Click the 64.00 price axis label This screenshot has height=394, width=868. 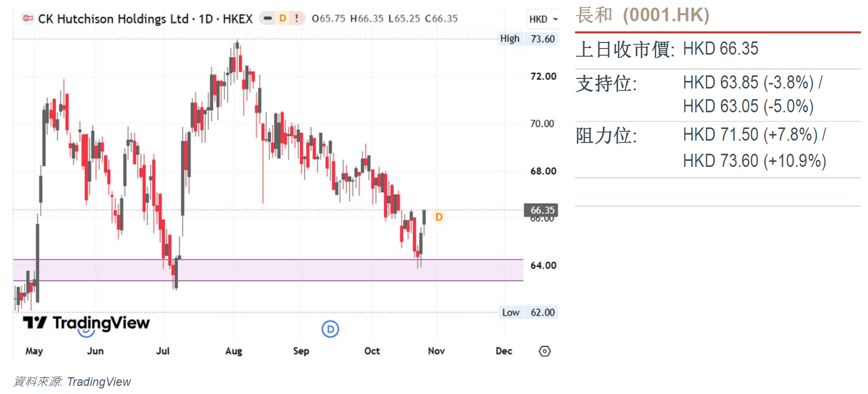tap(543, 266)
